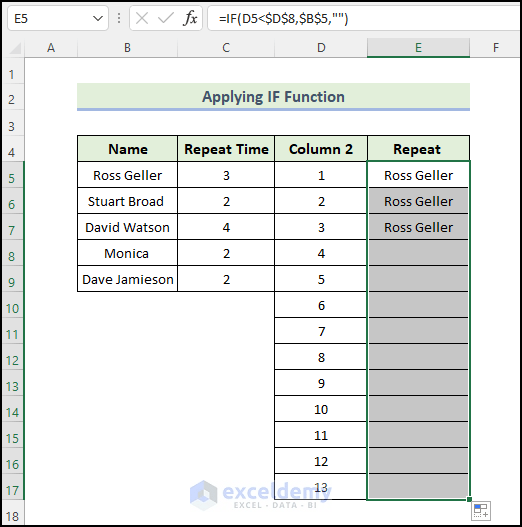Click the 'Column 2' header cell
Image resolution: width=522 pixels, height=527 pixels.
[321, 149]
